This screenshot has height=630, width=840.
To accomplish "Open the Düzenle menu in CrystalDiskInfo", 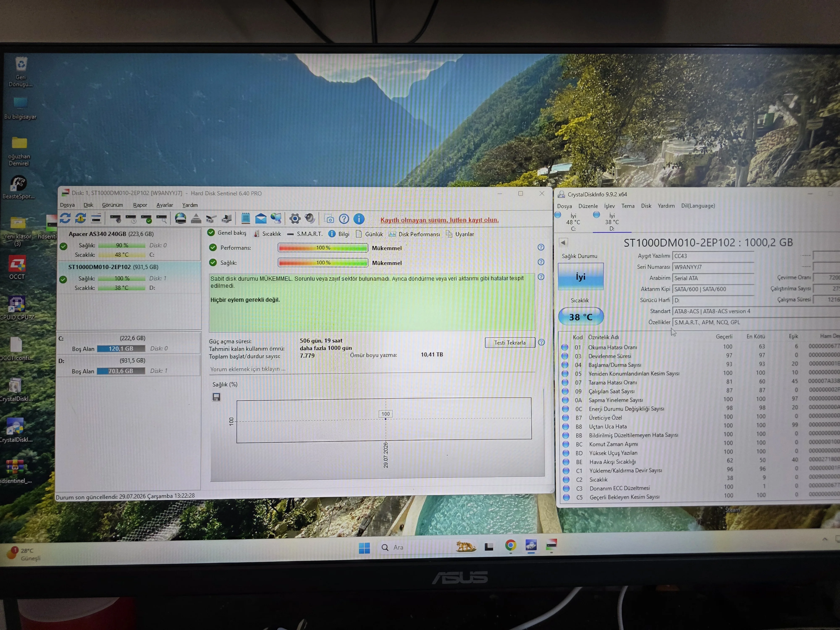I will coord(588,206).
